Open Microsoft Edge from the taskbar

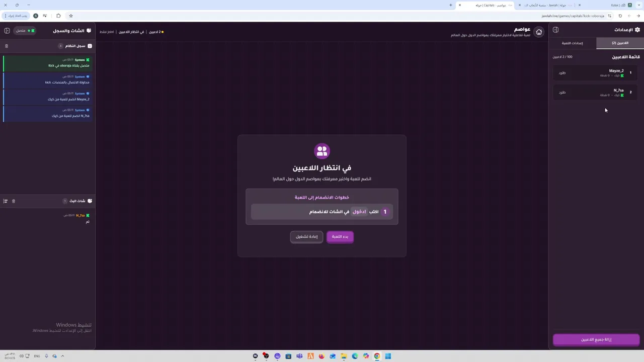(355, 356)
